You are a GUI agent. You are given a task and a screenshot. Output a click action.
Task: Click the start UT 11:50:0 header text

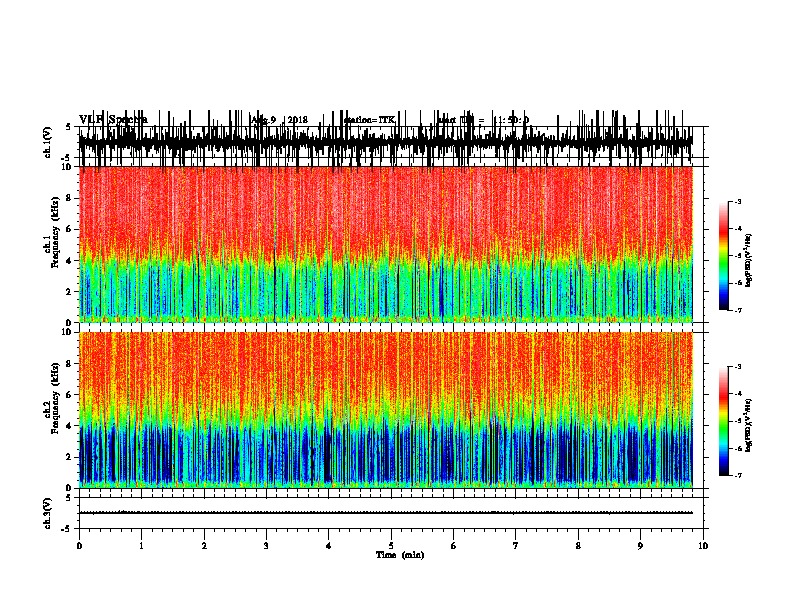483,120
